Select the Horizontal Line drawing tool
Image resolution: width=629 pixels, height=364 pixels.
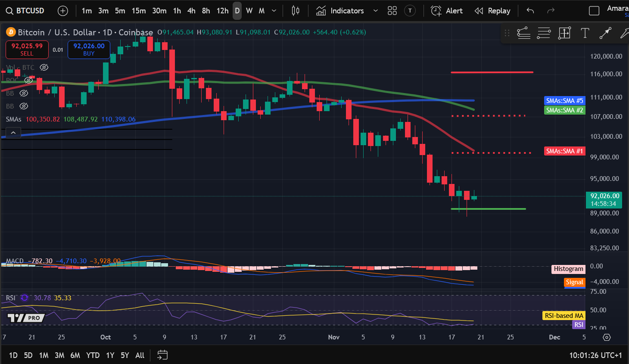pos(544,33)
